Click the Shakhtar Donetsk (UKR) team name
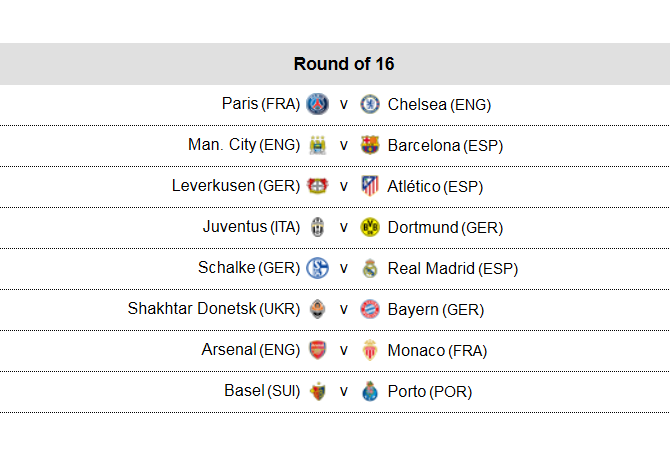This screenshot has height=476, width=670. point(214,309)
